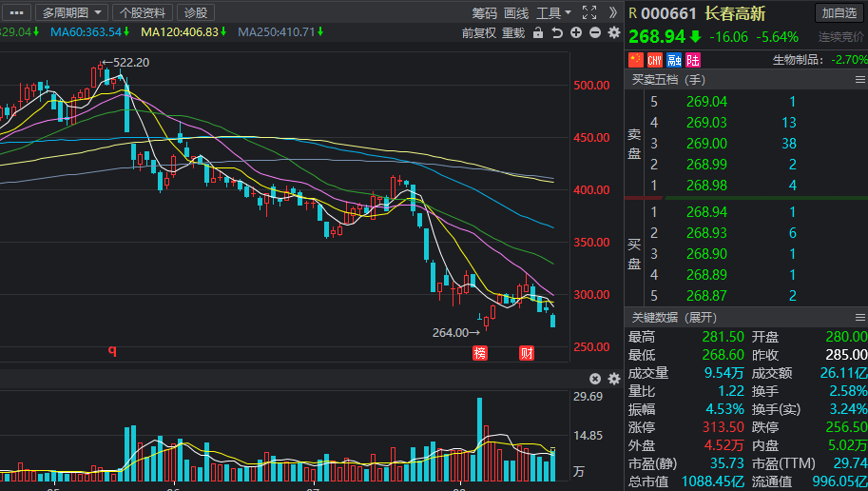868x491 pixels.
Task: Click buy level 2 price 268.93
Action: point(706,233)
